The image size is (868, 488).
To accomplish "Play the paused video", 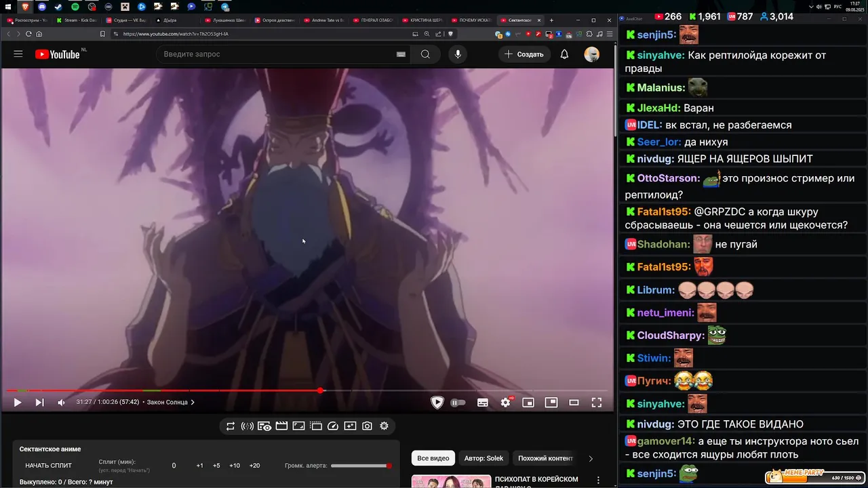I will [x=18, y=403].
